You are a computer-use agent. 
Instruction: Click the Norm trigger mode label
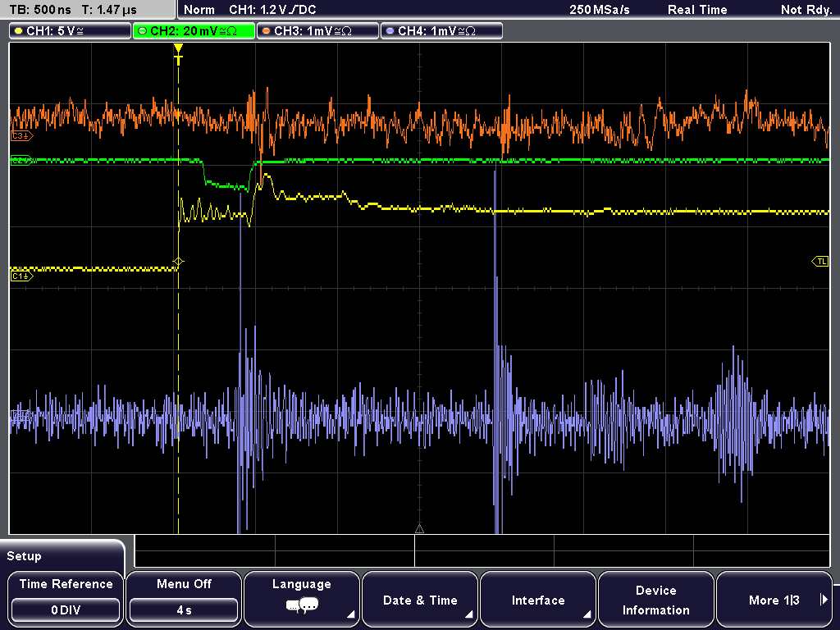[x=199, y=10]
